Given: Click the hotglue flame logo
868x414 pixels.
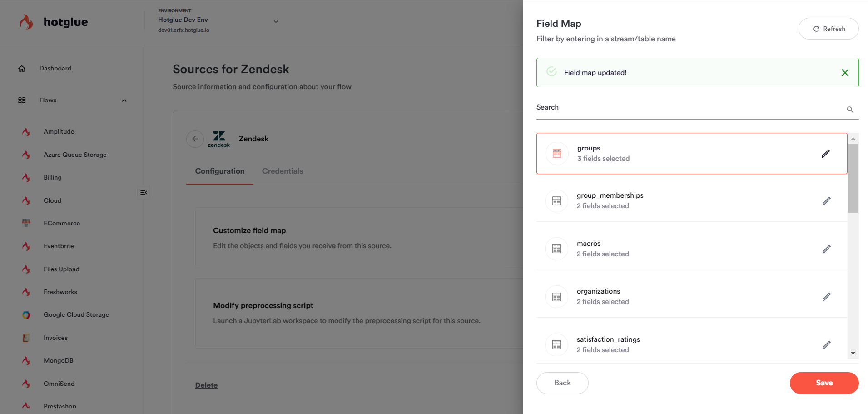Looking at the screenshot, I should click(x=26, y=22).
